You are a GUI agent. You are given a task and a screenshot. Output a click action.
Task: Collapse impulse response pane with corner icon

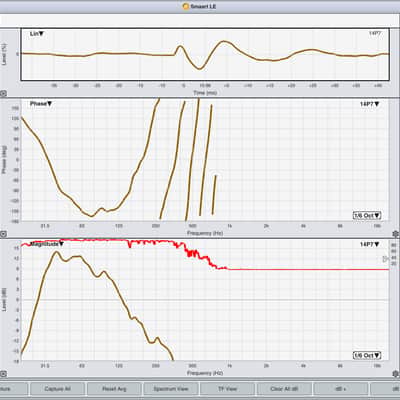(3, 94)
